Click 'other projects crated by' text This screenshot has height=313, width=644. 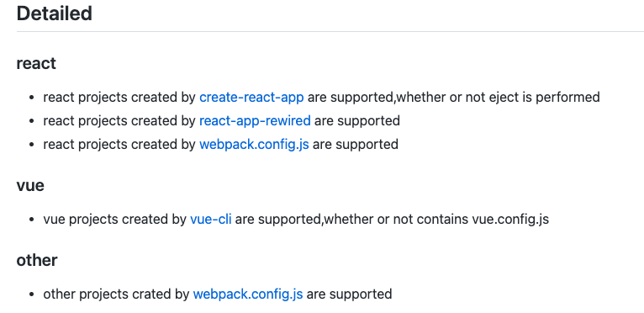[117, 294]
